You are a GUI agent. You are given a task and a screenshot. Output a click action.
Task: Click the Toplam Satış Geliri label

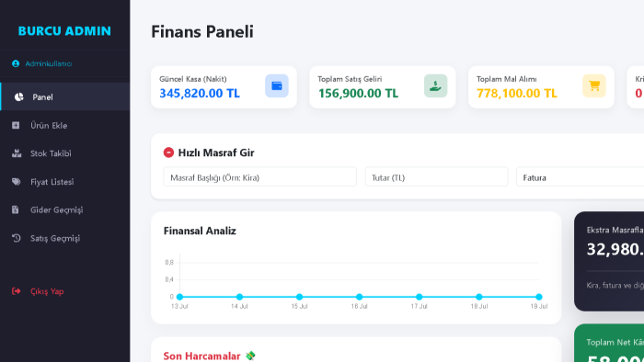point(350,79)
